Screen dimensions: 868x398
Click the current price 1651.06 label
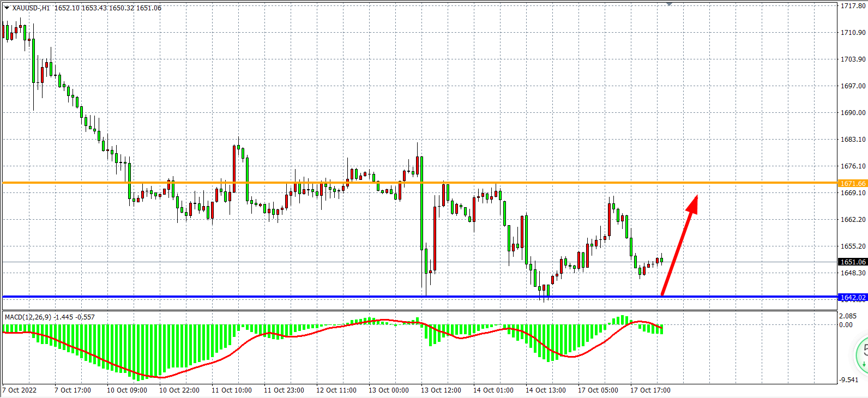(853, 262)
